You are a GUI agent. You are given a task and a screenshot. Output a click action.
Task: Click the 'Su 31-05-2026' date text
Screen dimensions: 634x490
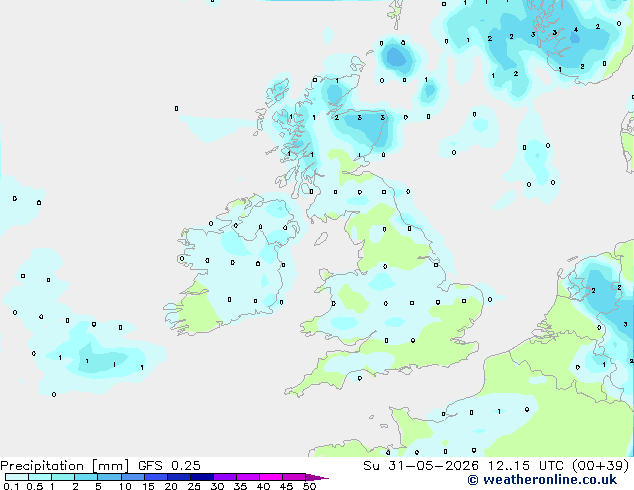(421, 466)
